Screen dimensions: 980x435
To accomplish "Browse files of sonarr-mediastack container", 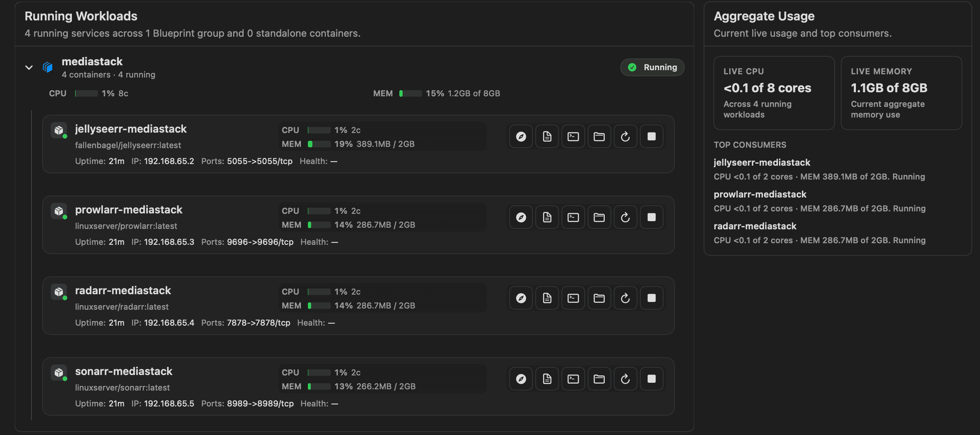I will tap(599, 379).
